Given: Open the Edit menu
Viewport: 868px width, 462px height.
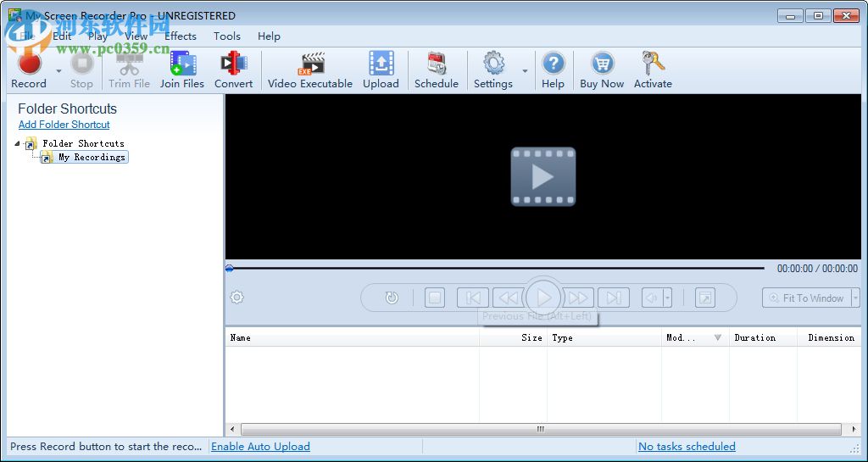Looking at the screenshot, I should click(x=62, y=36).
